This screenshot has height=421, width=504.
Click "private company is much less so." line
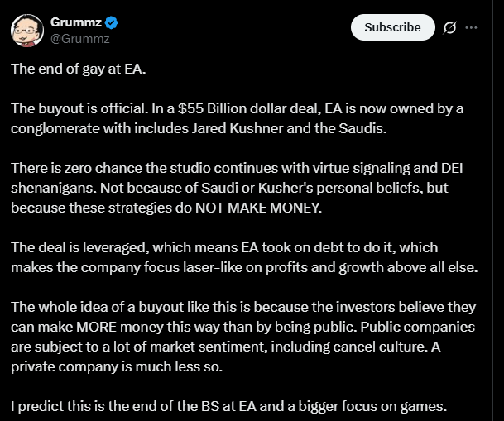point(117,366)
